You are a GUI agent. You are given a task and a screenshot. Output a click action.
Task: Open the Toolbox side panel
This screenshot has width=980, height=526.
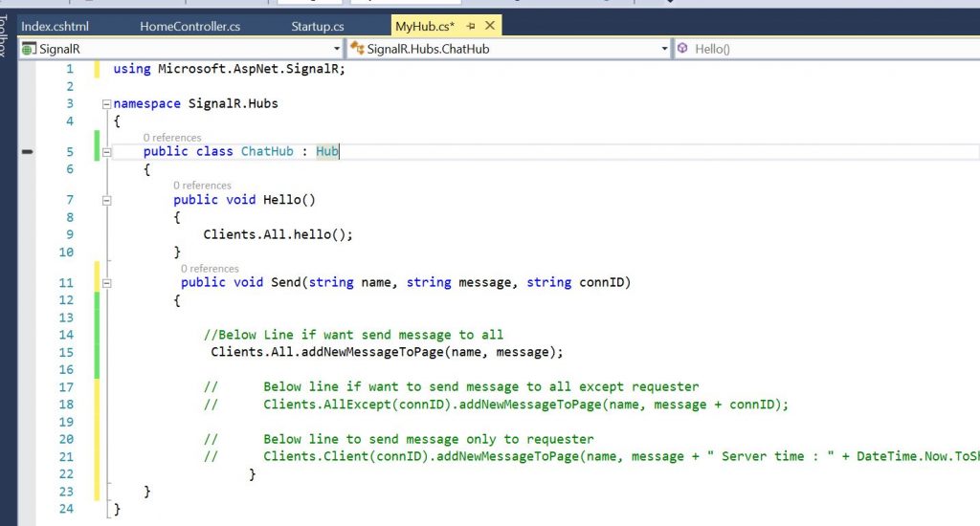3,35
